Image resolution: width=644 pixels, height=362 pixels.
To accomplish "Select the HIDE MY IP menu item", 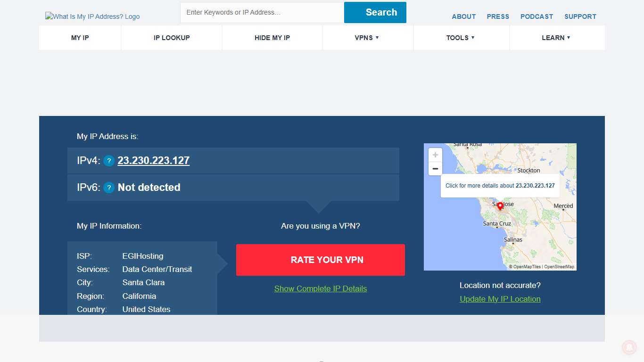I will (272, 38).
